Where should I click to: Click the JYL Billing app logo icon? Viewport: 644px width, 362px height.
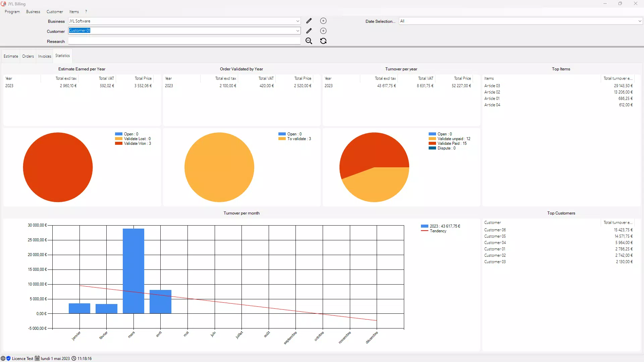click(x=4, y=4)
